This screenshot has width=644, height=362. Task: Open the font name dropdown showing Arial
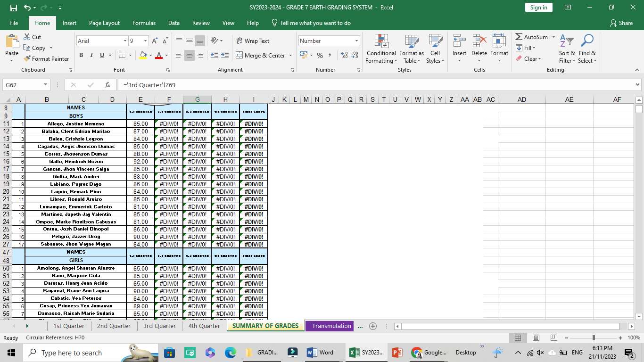point(125,41)
